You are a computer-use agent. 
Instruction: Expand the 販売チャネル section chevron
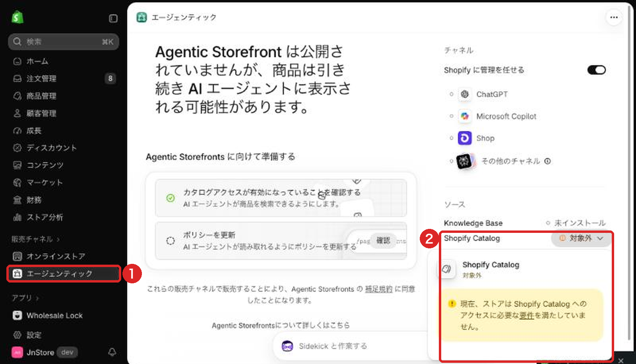click(58, 239)
